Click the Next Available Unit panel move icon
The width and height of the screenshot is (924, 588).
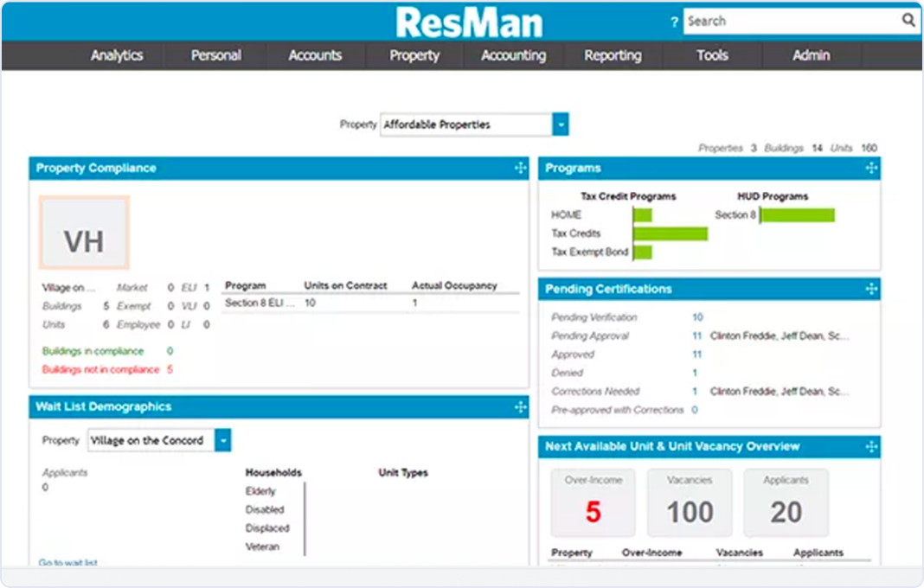click(871, 446)
